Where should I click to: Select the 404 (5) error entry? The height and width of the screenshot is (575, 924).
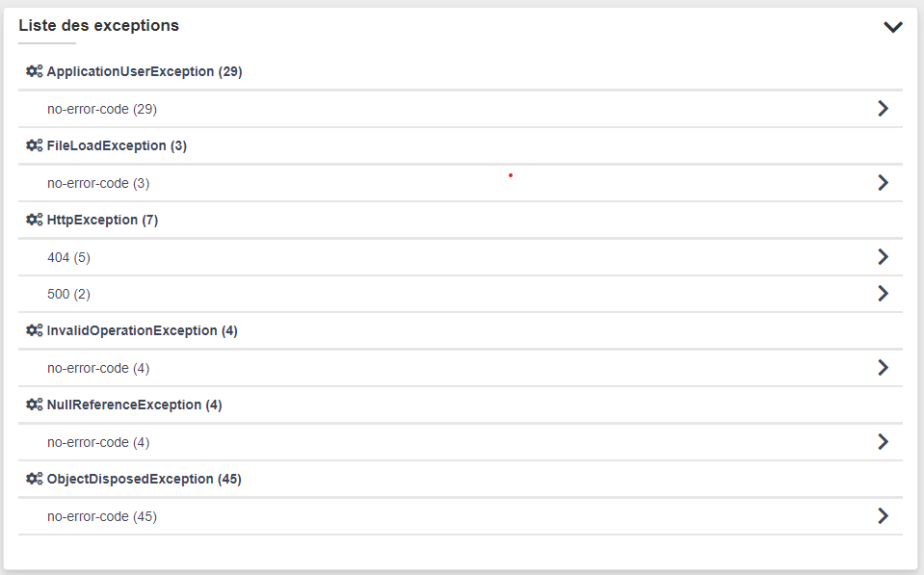pos(68,257)
